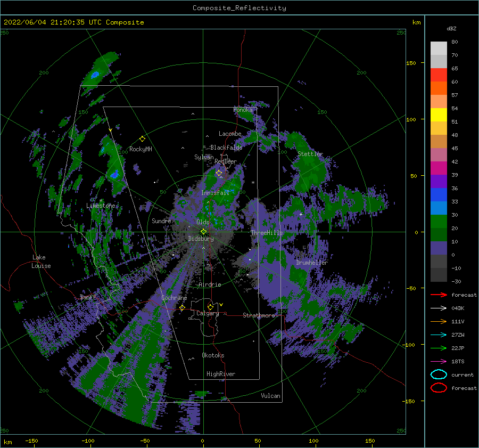Image resolution: width=479 pixels, height=448 pixels.
Task: Click the magenta 18TS arrow in legend
Action: coord(439,362)
